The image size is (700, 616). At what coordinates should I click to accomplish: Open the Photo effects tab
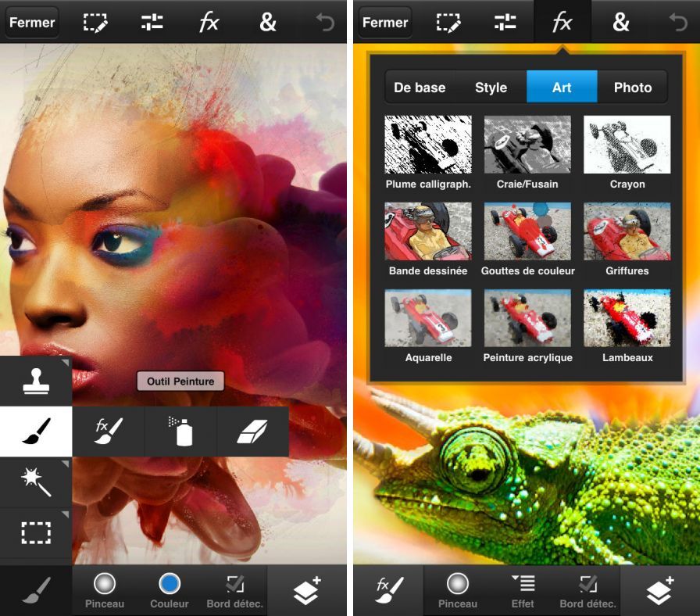point(633,87)
